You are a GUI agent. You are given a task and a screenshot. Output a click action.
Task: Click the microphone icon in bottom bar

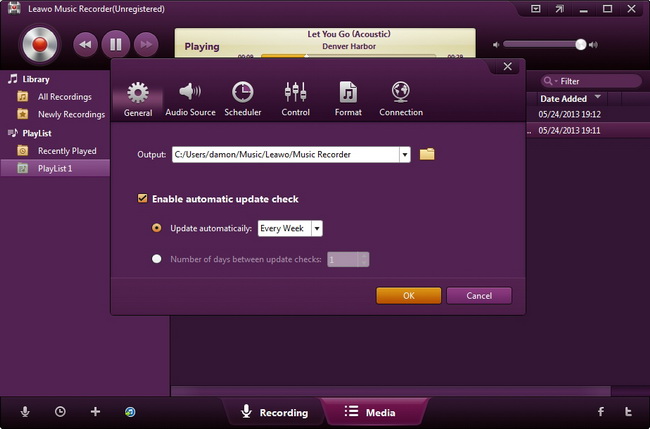pyautogui.click(x=25, y=412)
